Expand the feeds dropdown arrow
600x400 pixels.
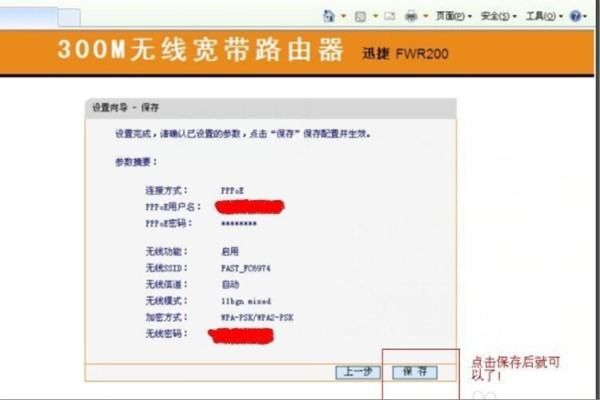click(x=375, y=16)
